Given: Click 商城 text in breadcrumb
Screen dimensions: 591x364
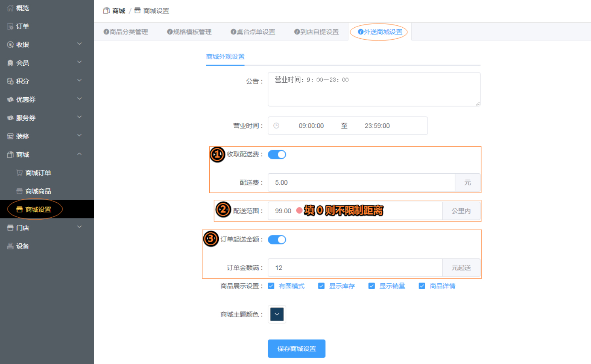Looking at the screenshot, I should tap(119, 11).
